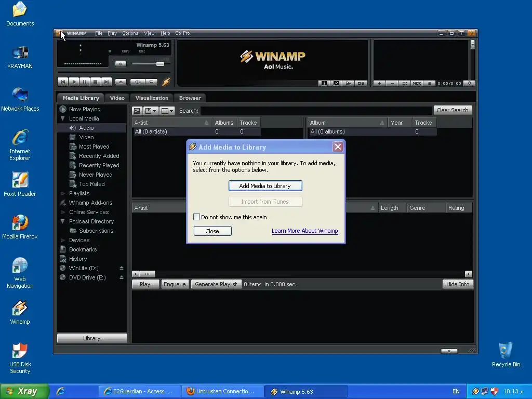Click the minus remove button in playlist
Image resolution: width=532 pixels, height=399 pixels.
click(x=392, y=83)
